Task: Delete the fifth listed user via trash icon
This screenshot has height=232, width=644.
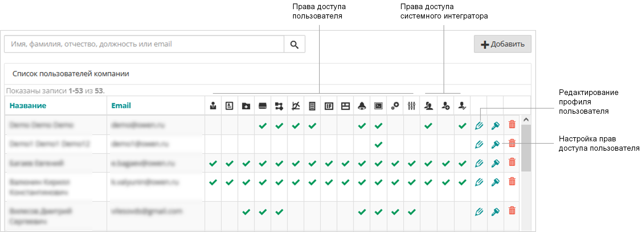Action: pyautogui.click(x=512, y=210)
